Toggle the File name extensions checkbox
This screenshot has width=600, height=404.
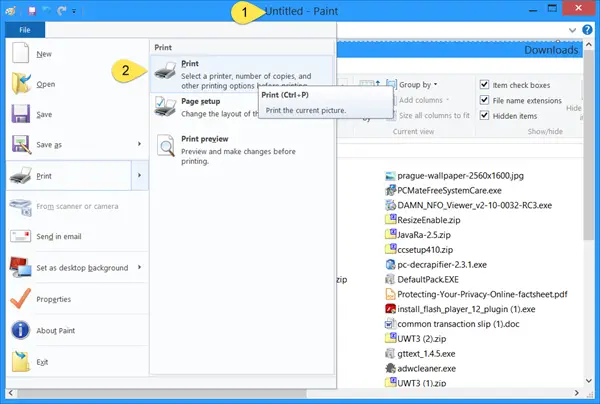(x=484, y=100)
